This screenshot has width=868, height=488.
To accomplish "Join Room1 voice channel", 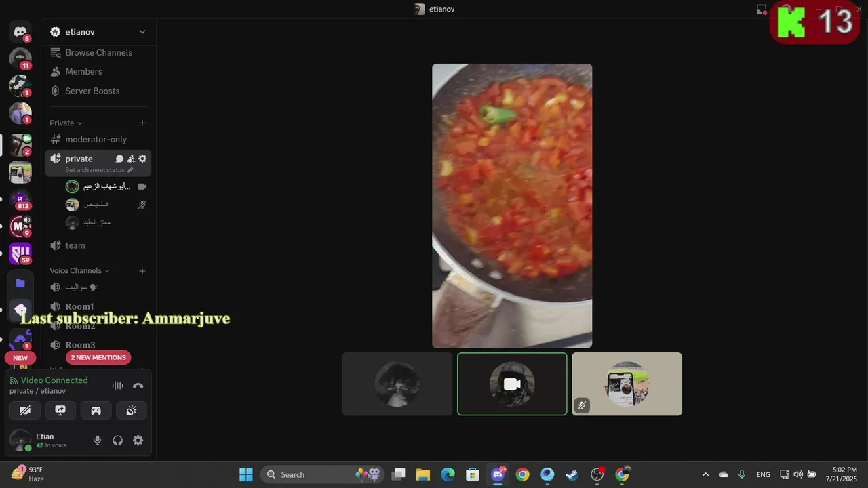I will pos(99,306).
